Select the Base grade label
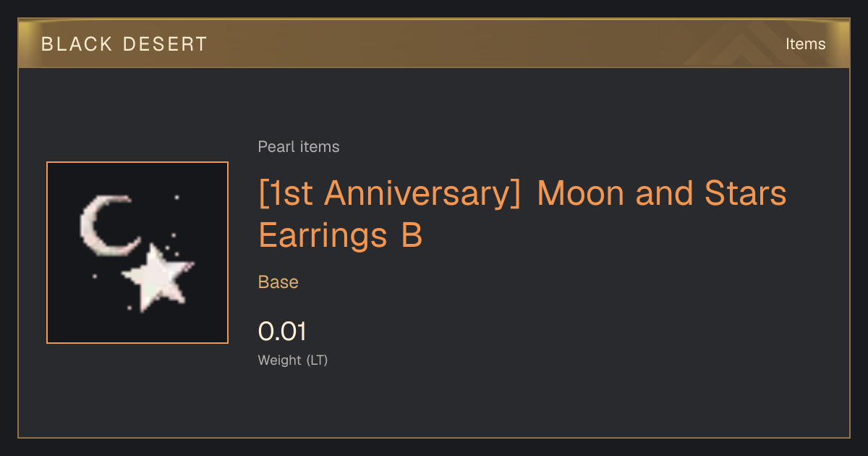The image size is (868, 456). click(278, 282)
